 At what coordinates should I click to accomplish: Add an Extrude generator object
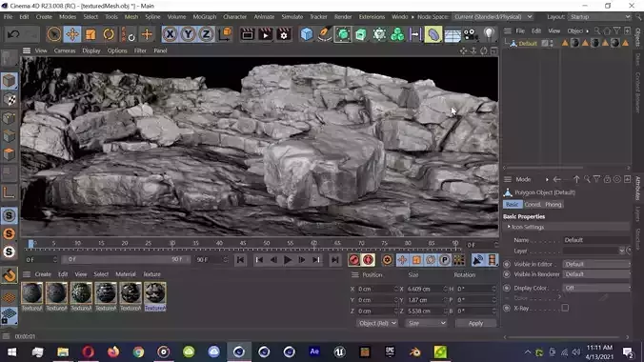361,34
